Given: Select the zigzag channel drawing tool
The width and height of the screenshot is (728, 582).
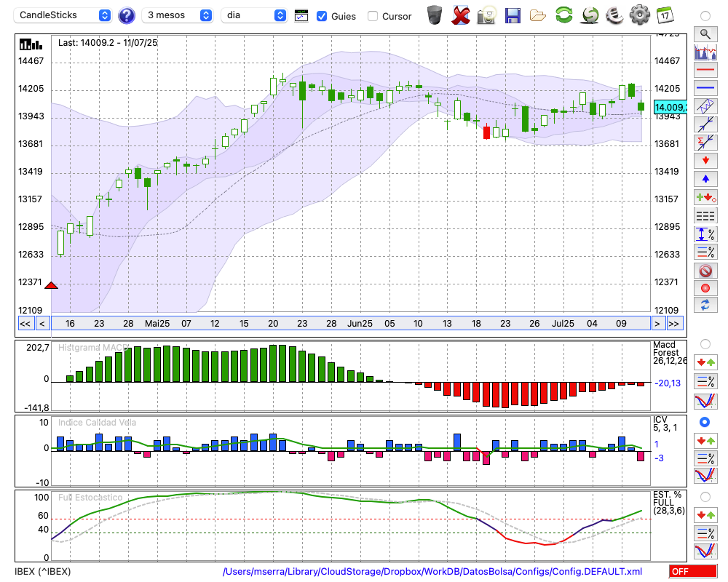Looking at the screenshot, I should pos(705,106).
